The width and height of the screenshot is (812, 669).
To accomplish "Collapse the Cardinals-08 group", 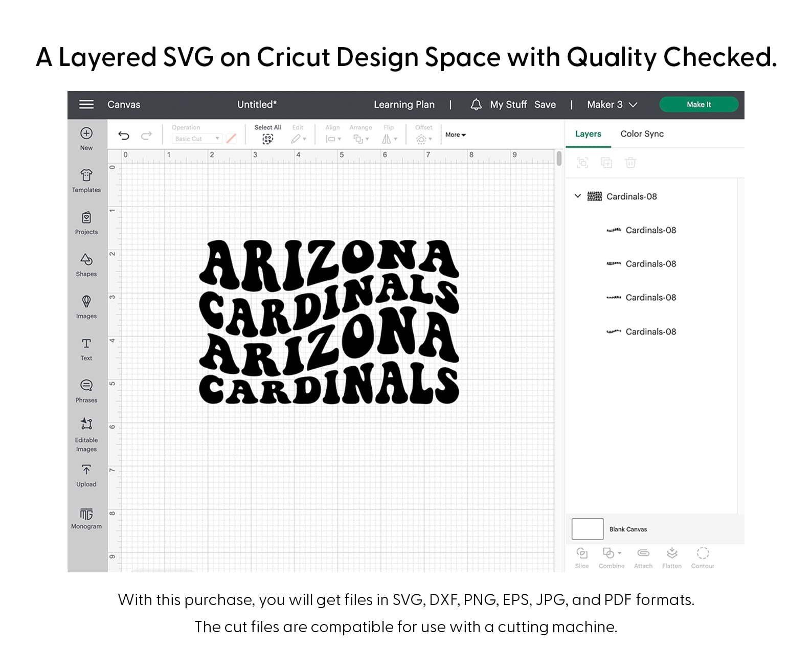I will [x=578, y=196].
